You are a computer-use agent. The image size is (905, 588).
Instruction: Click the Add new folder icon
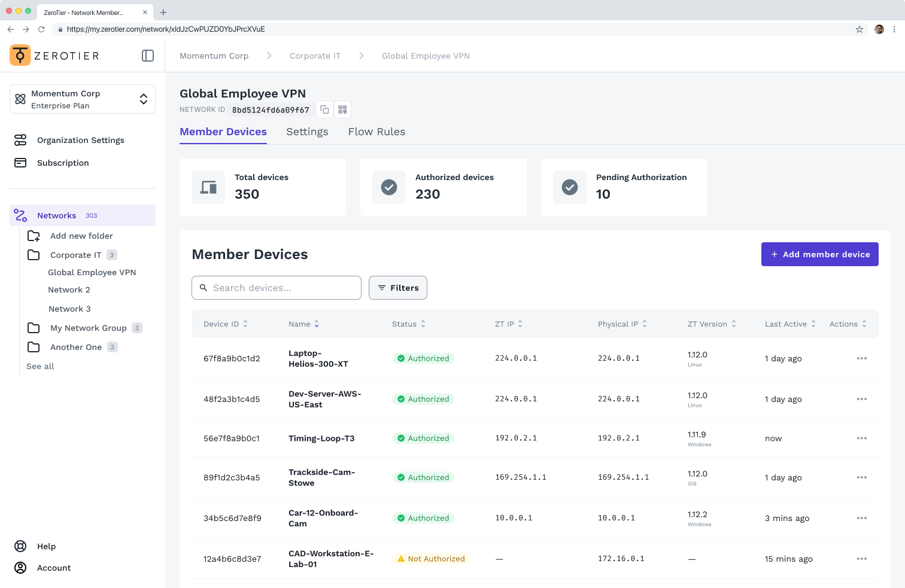coord(34,236)
